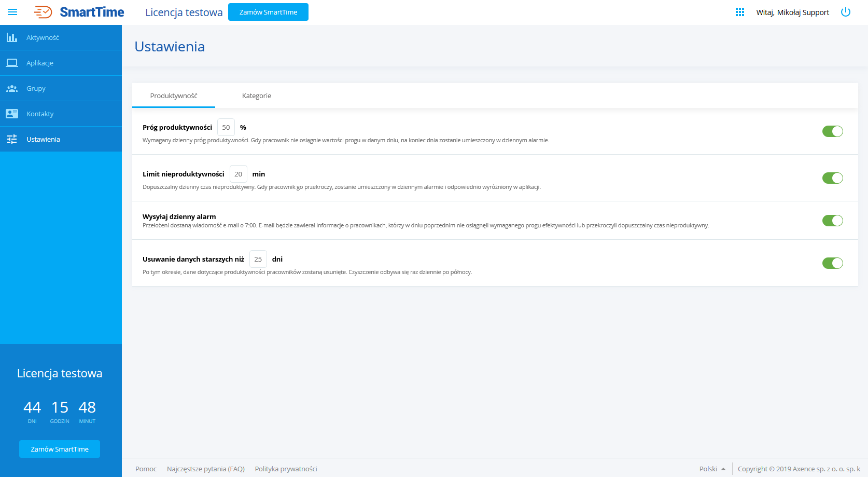Open the Polski language selector
The width and height of the screenshot is (868, 477).
(712, 468)
